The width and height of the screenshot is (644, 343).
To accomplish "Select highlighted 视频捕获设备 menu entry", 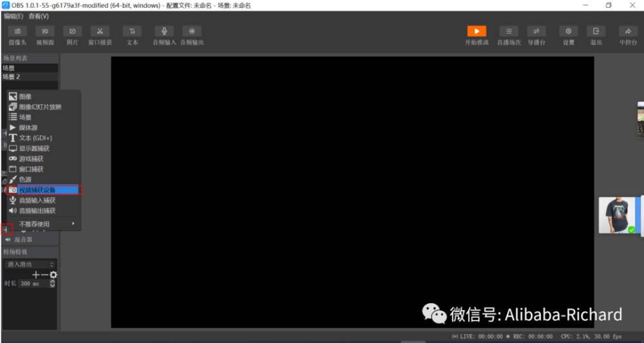I will [44, 190].
